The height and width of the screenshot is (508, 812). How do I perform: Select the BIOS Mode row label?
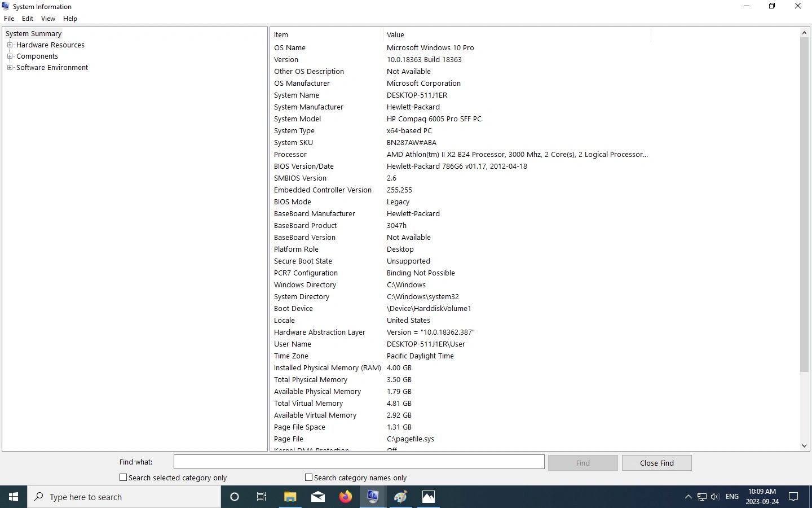click(x=293, y=202)
